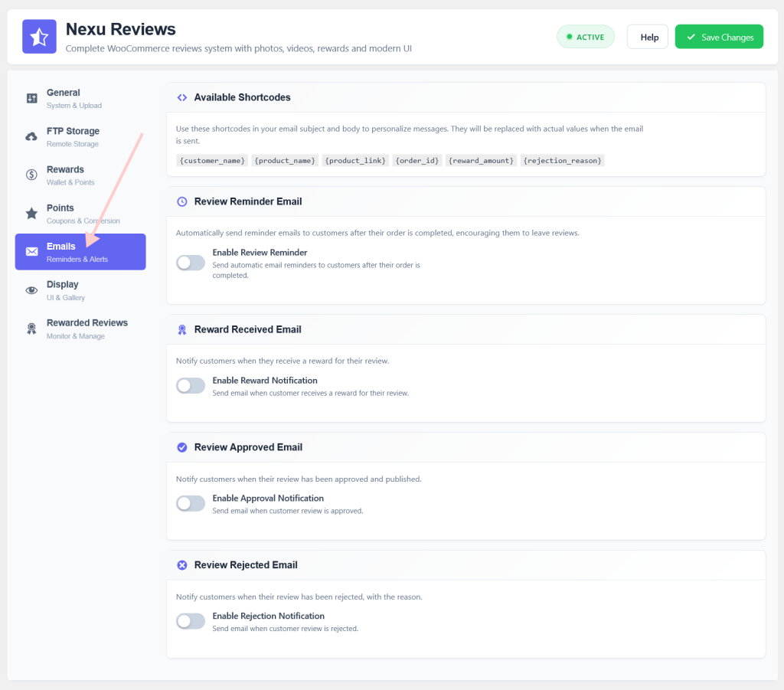The width and height of the screenshot is (784, 690).
Task: Click the Nexu Reviews star logo
Action: [39, 37]
